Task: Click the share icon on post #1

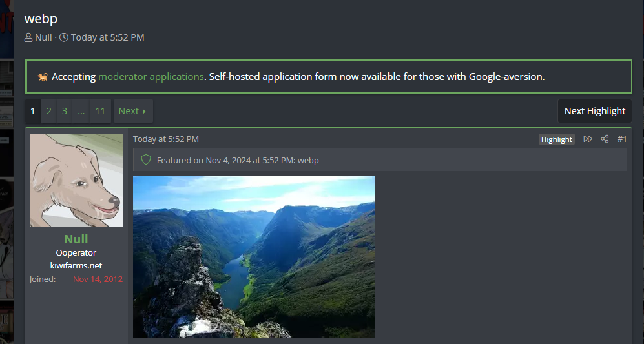Action: [x=605, y=139]
